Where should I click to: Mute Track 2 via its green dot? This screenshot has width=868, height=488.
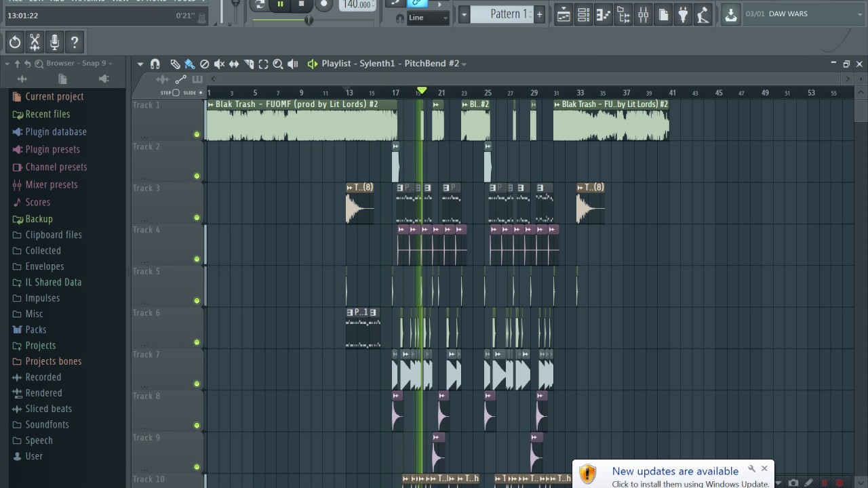pos(197,176)
